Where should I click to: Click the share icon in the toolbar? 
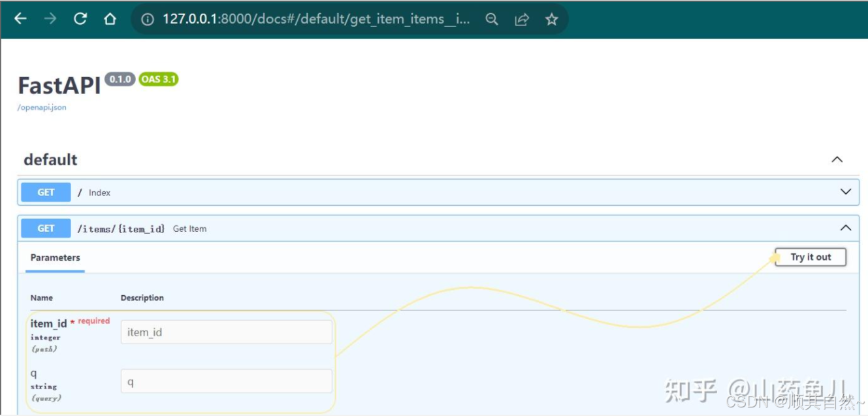click(521, 19)
